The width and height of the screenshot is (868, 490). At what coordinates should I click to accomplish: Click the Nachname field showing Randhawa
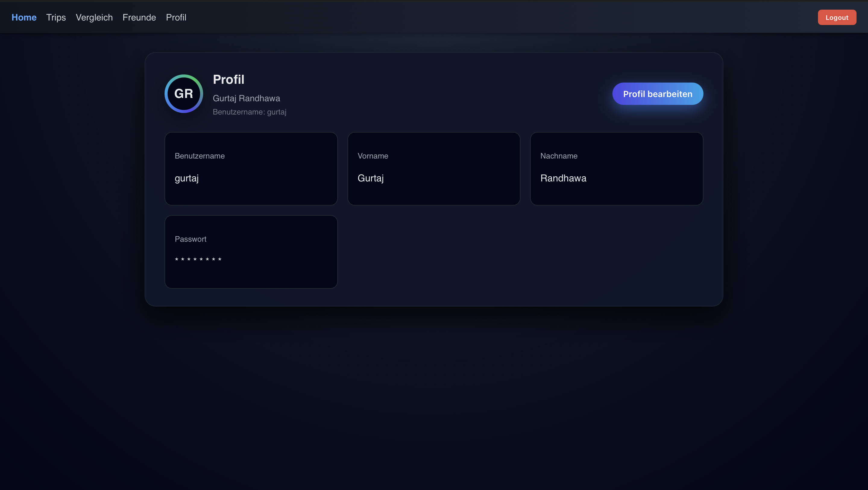tap(617, 168)
